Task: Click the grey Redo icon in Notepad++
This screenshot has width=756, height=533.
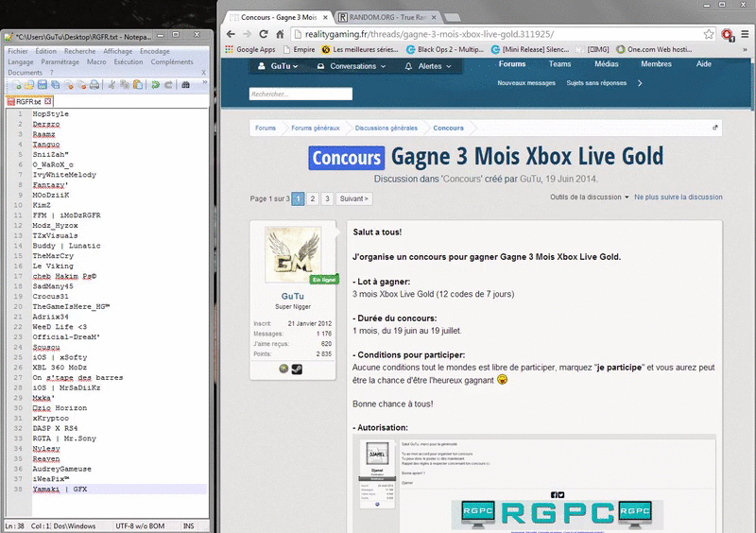Action: 168,85
